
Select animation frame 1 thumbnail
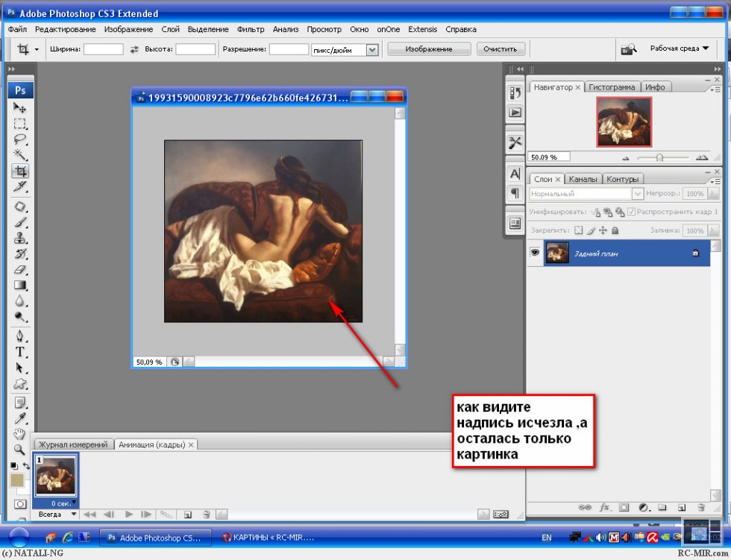[x=55, y=476]
